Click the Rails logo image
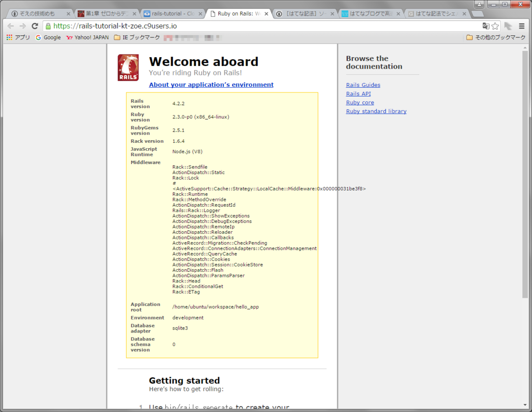 (x=128, y=68)
